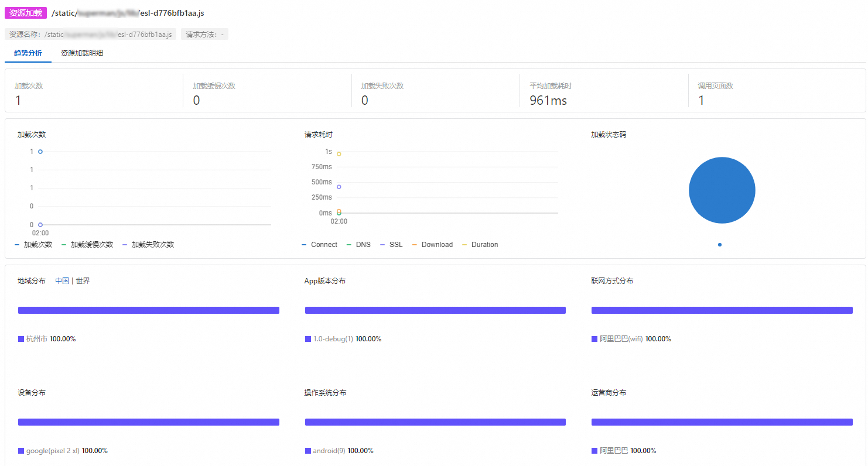Click the pink 资源加载 badge
The height and width of the screenshot is (466, 868).
point(26,13)
